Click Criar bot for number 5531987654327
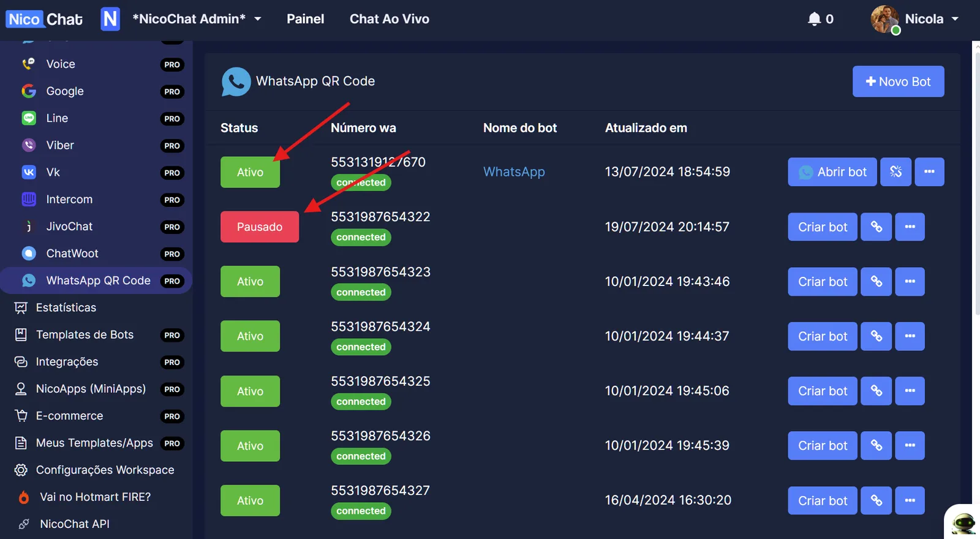 point(823,500)
